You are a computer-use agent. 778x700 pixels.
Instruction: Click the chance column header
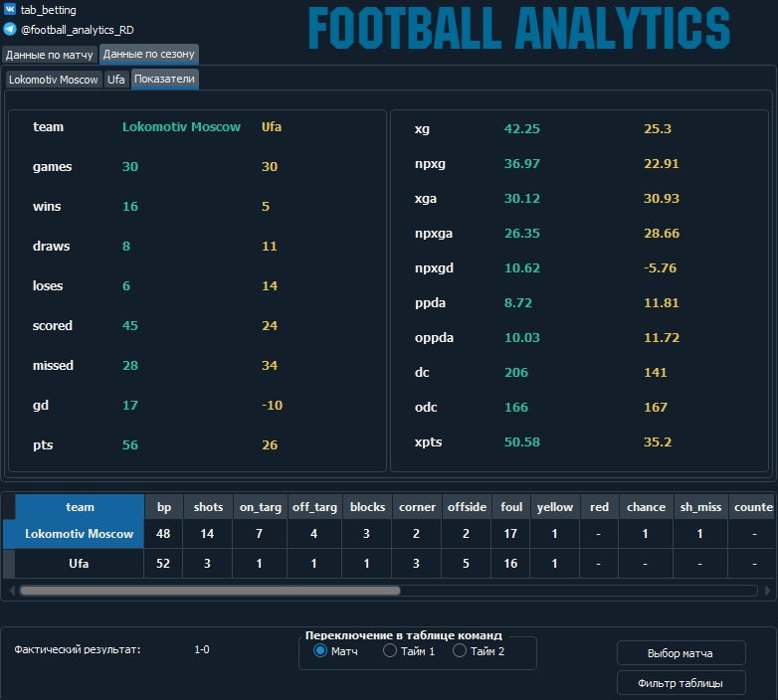click(646, 507)
